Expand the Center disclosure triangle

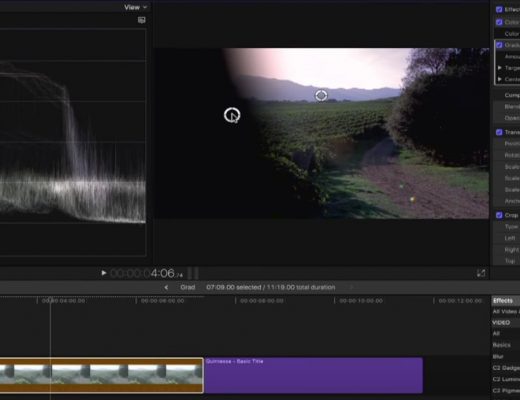pyautogui.click(x=499, y=79)
